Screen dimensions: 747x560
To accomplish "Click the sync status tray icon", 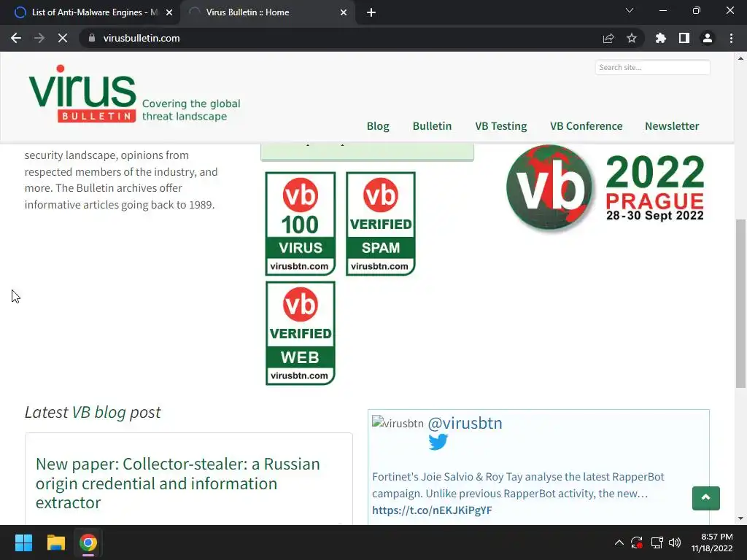I will pyautogui.click(x=636, y=542).
